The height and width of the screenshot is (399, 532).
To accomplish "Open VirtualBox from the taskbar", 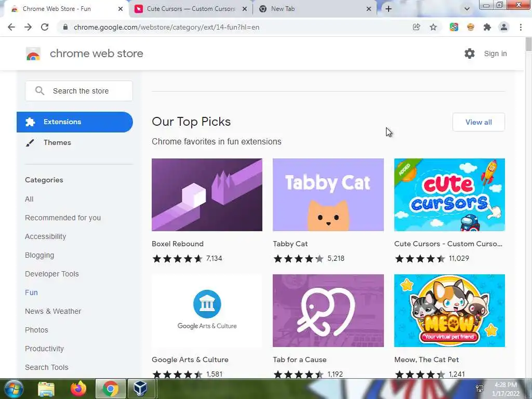I will tap(141, 389).
